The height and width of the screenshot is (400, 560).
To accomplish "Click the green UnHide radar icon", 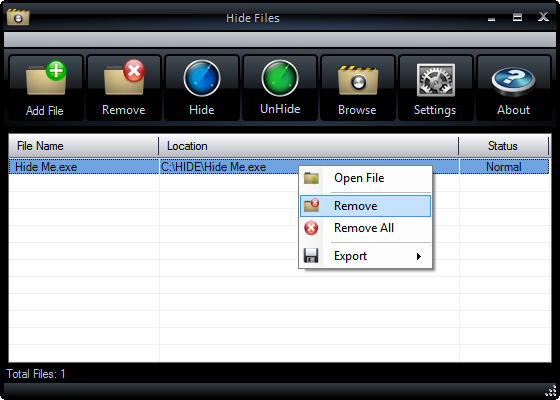I will click(x=280, y=78).
